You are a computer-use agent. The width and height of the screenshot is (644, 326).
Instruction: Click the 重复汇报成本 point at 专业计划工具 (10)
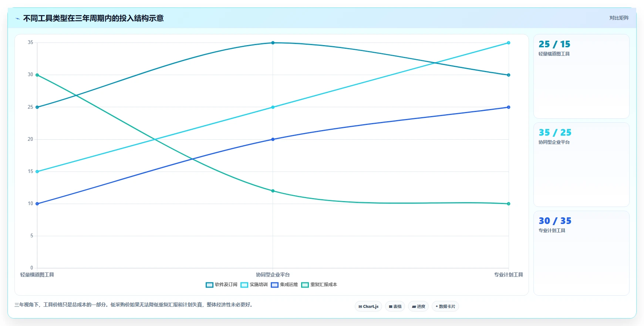(x=509, y=204)
